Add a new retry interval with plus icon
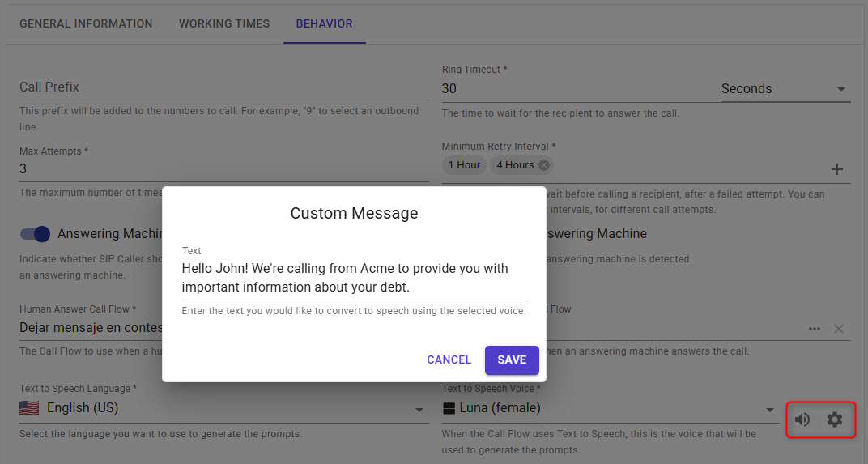868x464 pixels. [837, 169]
